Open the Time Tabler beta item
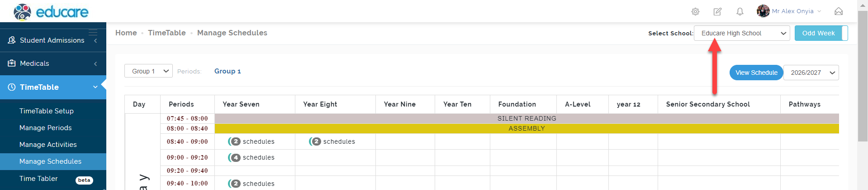The image size is (868, 190). (39, 179)
